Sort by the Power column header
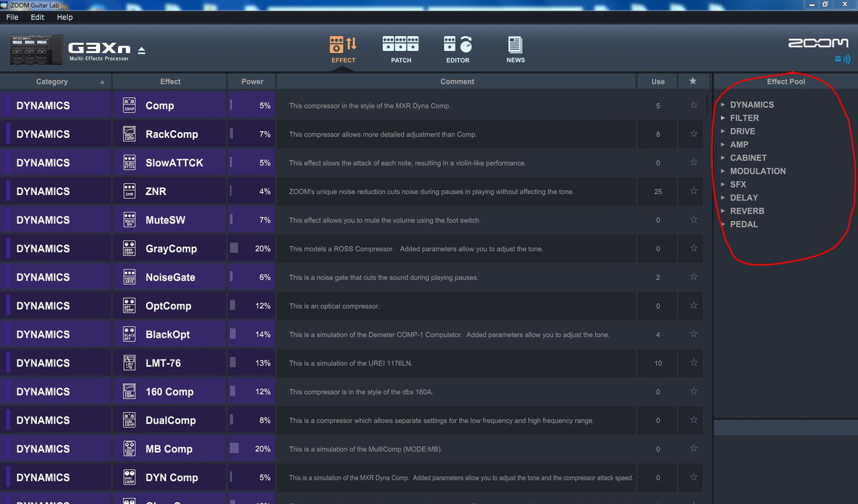 (x=252, y=82)
